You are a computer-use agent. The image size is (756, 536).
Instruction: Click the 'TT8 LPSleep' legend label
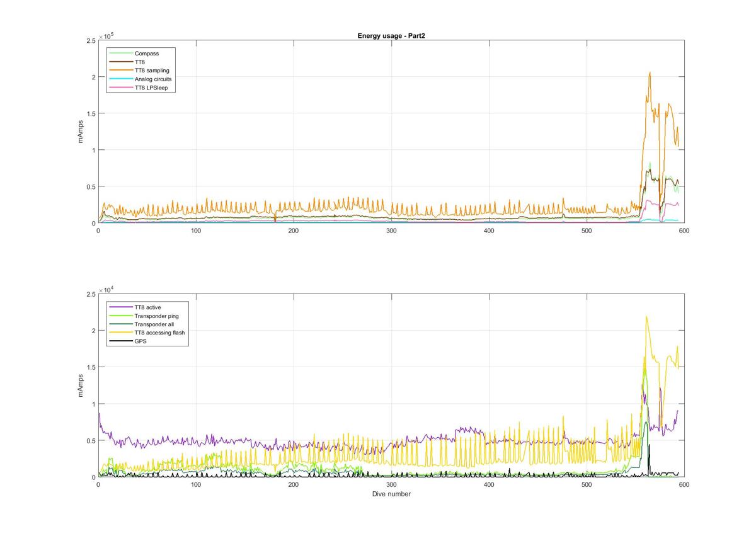151,88
